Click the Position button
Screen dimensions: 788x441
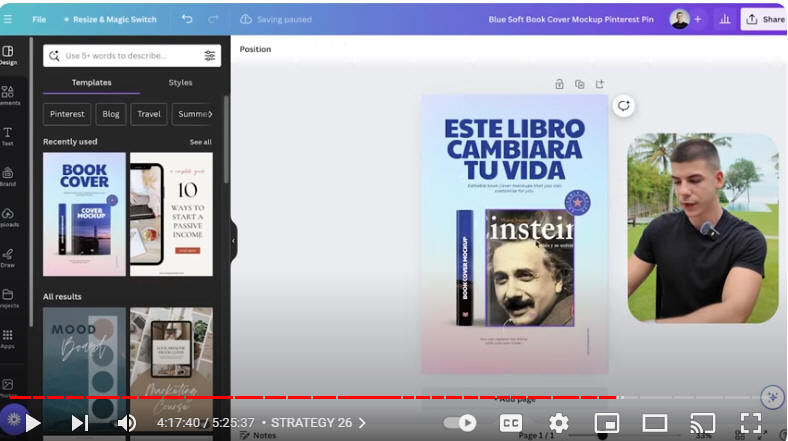pos(255,49)
